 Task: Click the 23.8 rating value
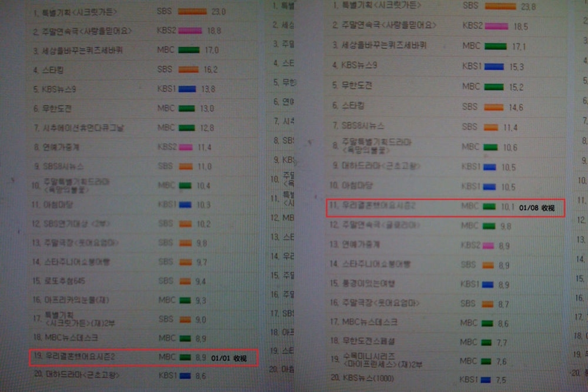pyautogui.click(x=529, y=6)
